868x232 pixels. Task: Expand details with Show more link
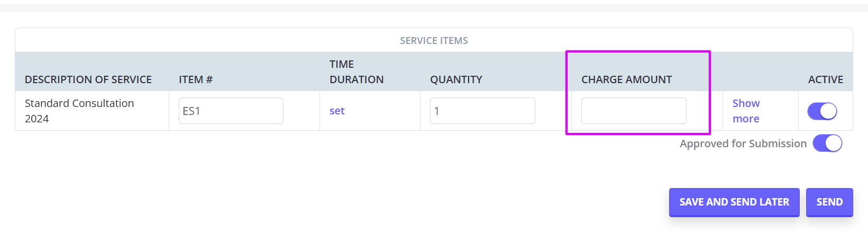pyautogui.click(x=746, y=111)
